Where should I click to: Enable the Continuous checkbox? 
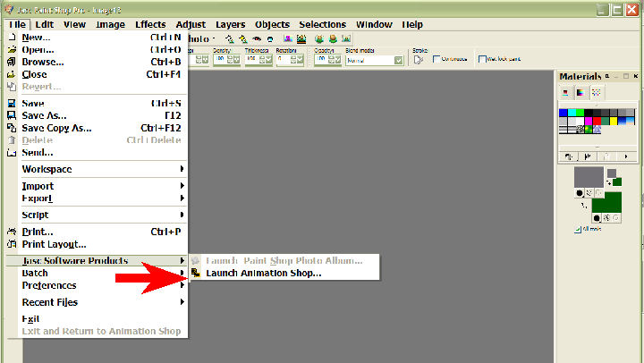pyautogui.click(x=436, y=60)
